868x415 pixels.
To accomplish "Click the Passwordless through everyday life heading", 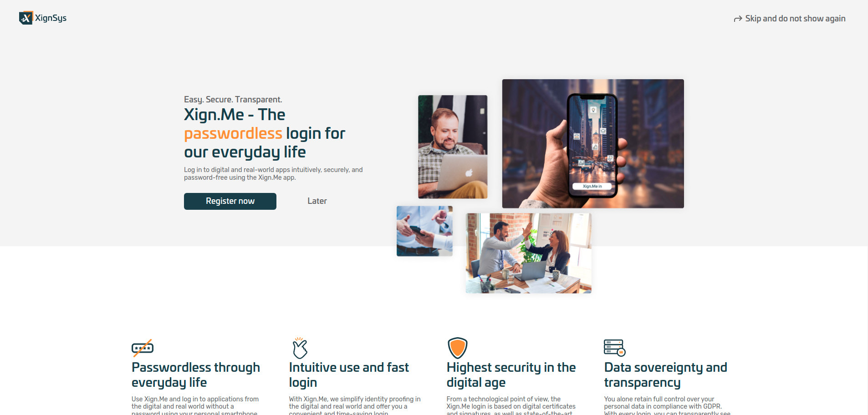I will 196,375.
